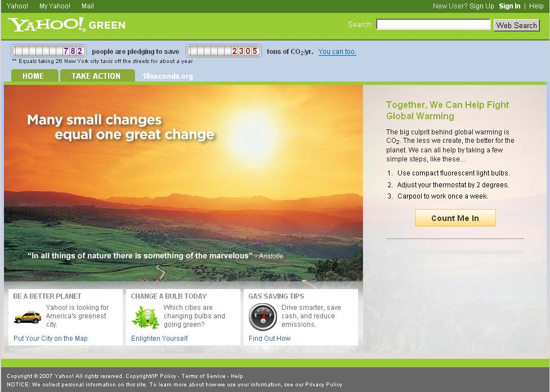Screen dimensions: 550x392
Task: Open the 18seconds.org tab
Action: [x=167, y=76]
